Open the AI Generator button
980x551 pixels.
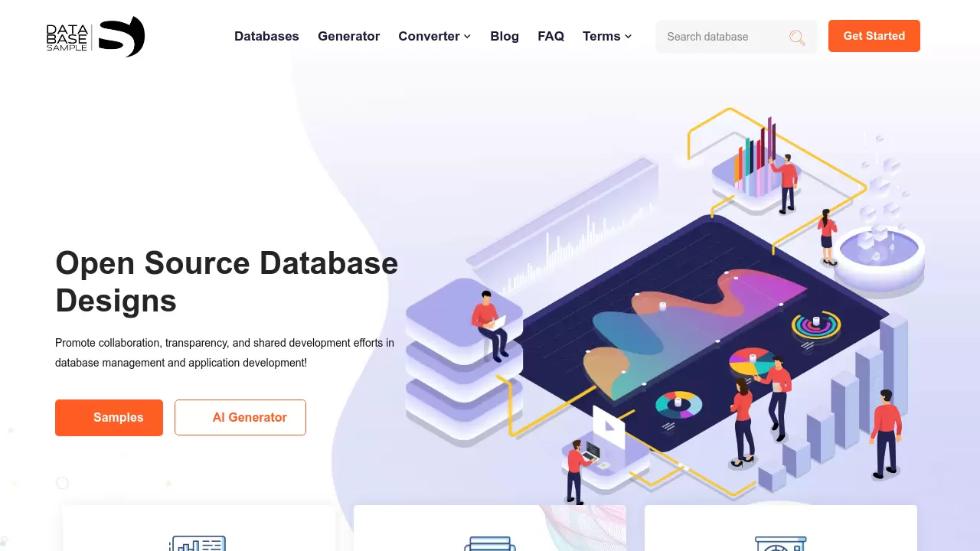(x=240, y=418)
